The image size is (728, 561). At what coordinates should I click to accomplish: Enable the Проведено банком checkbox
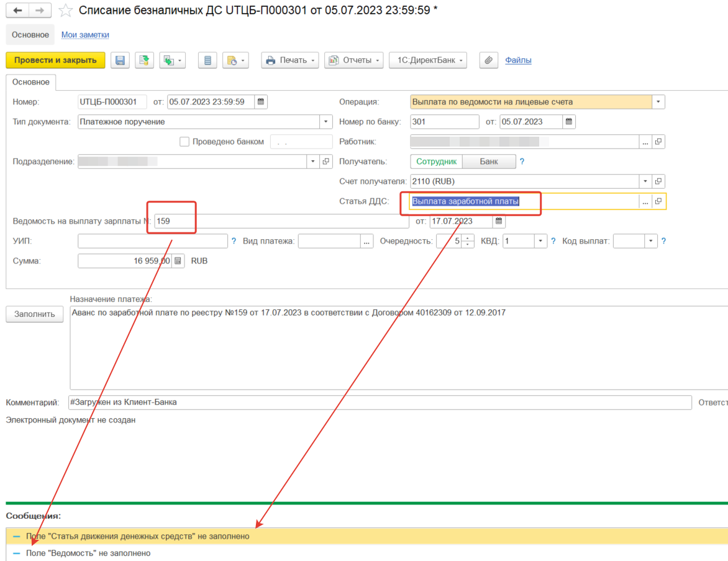tap(184, 142)
